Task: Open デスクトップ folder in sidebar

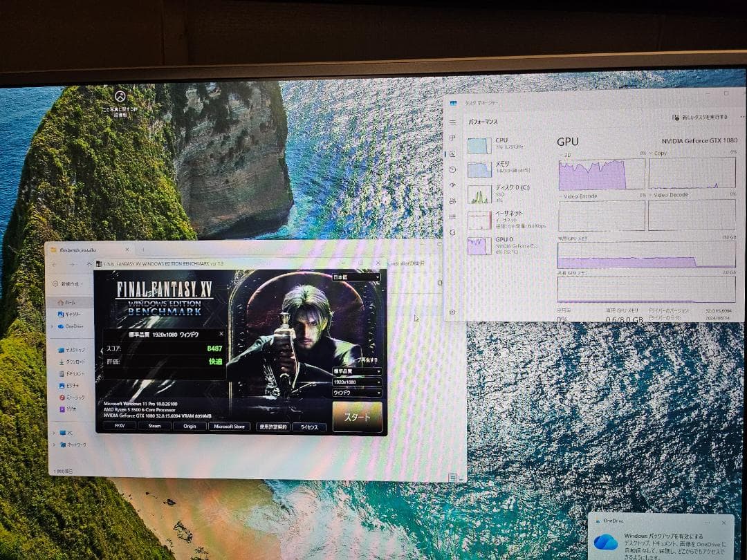Action: tap(71, 350)
